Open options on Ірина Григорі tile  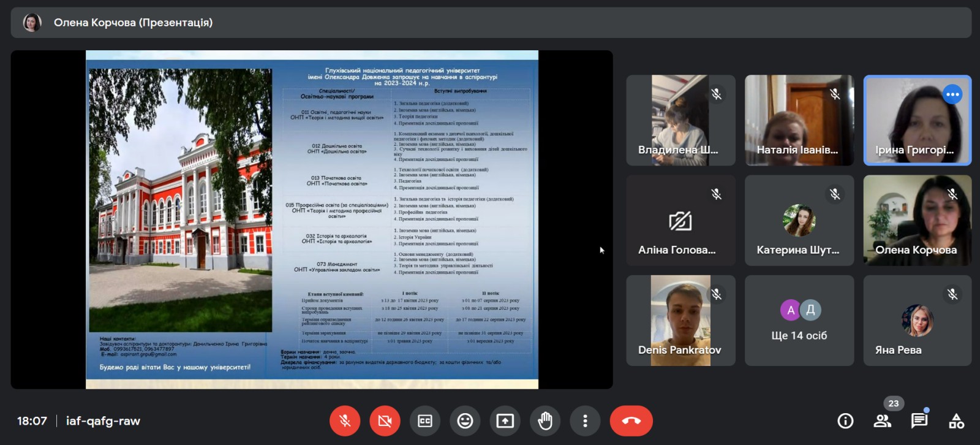(x=952, y=94)
